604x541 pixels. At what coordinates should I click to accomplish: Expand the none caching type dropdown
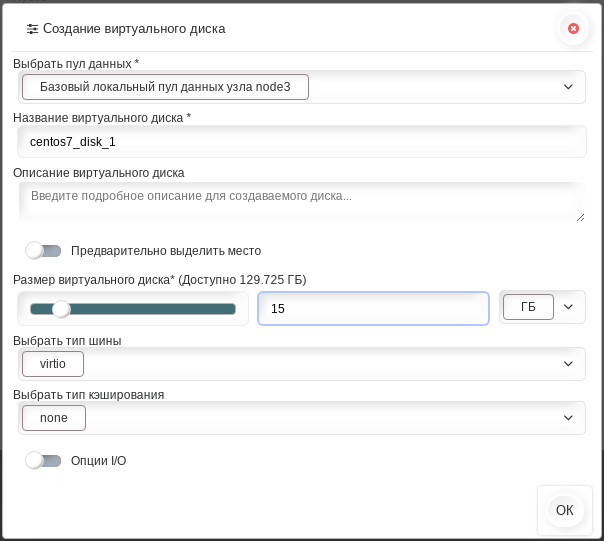pyautogui.click(x=54, y=418)
